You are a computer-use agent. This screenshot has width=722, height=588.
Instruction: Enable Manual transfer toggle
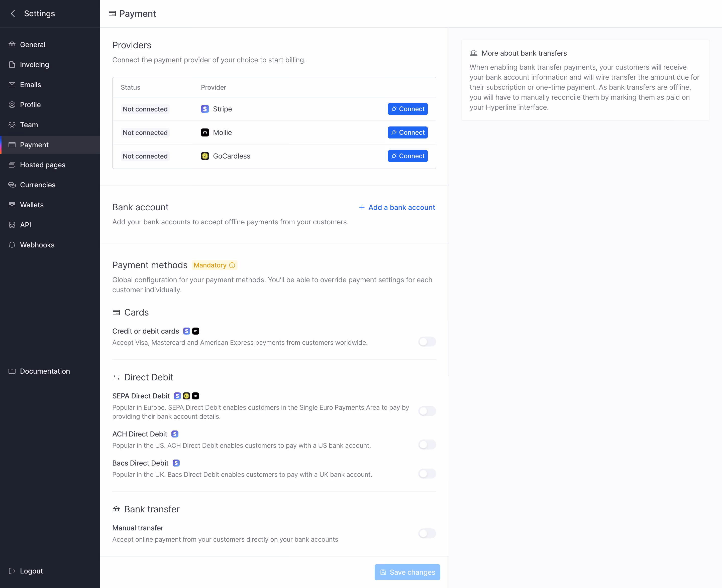(x=427, y=533)
